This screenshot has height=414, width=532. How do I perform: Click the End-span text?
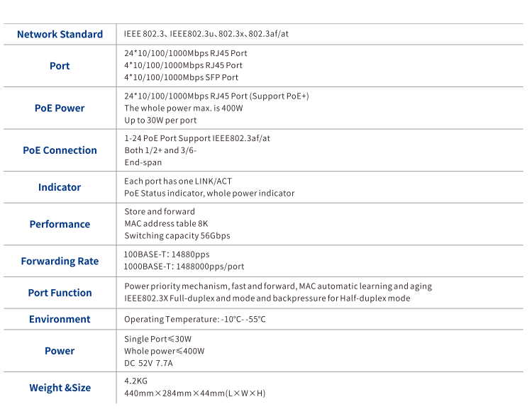pos(143,162)
